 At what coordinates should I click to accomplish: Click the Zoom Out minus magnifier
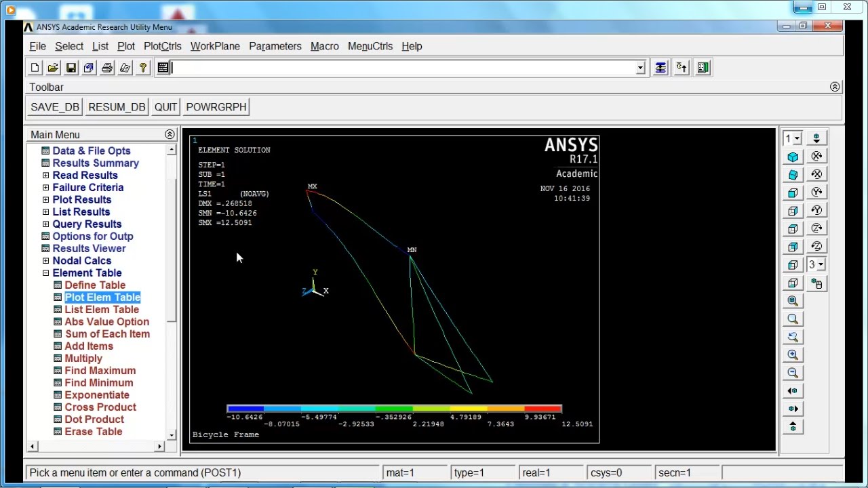point(793,373)
